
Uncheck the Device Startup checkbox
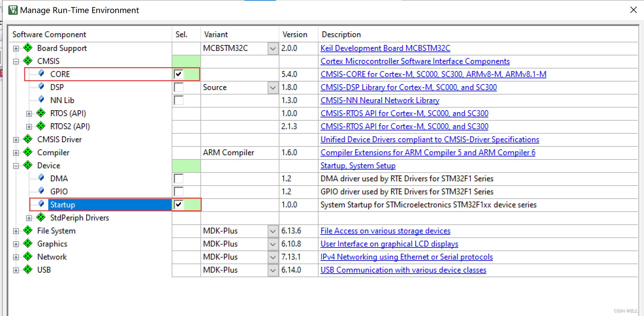179,205
